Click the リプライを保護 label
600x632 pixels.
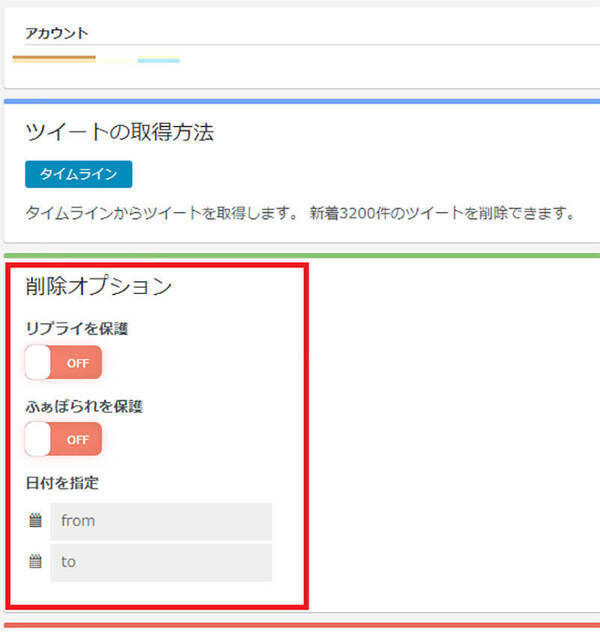tap(77, 328)
